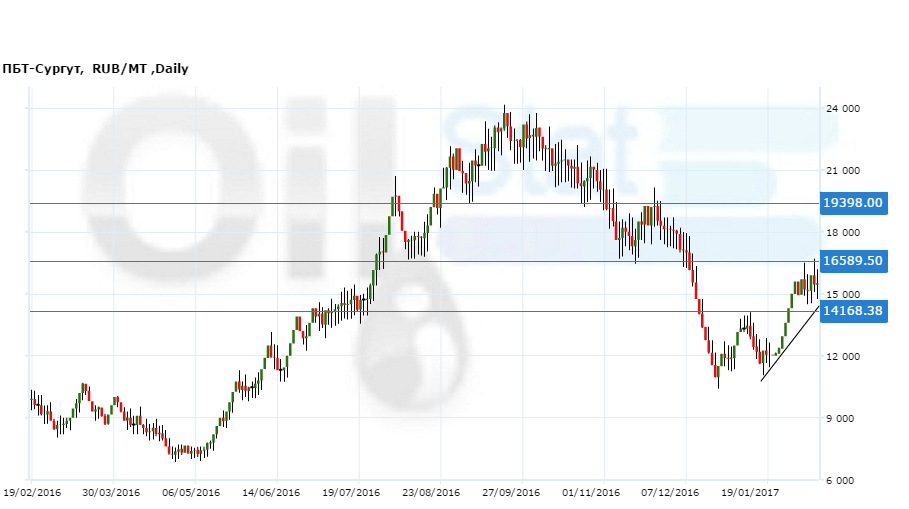Click the 30/03/2016 date axis label

click(x=111, y=493)
